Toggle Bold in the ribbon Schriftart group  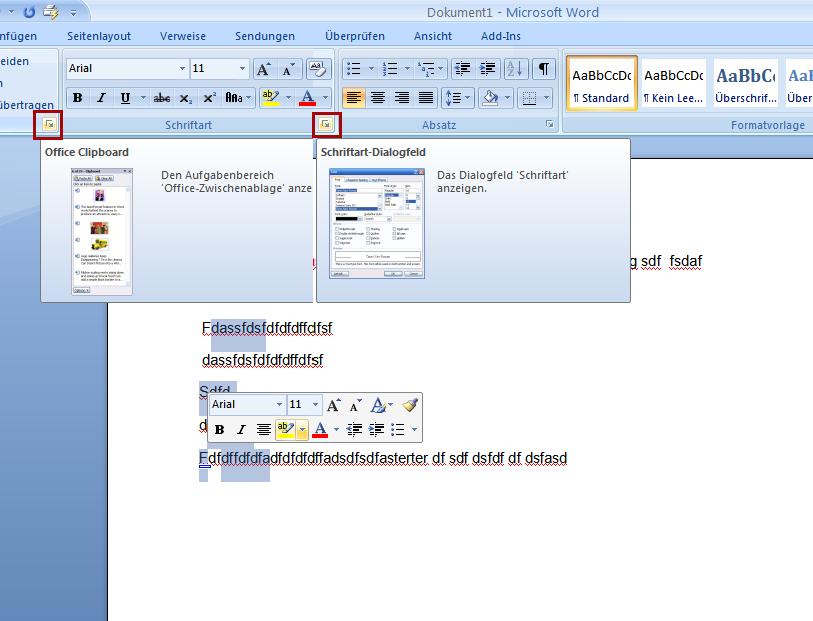point(77,97)
